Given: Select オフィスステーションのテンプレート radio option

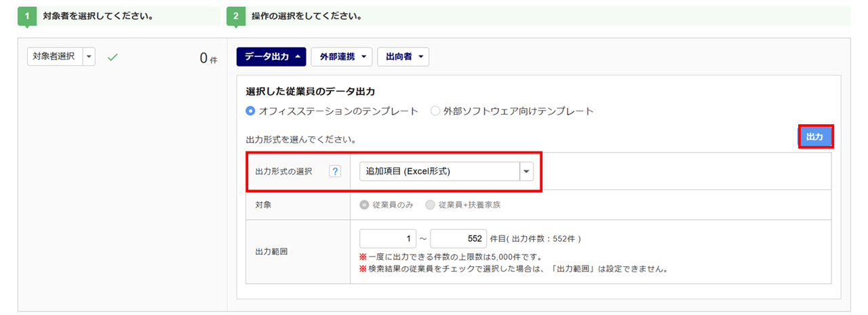Looking at the screenshot, I should 251,111.
